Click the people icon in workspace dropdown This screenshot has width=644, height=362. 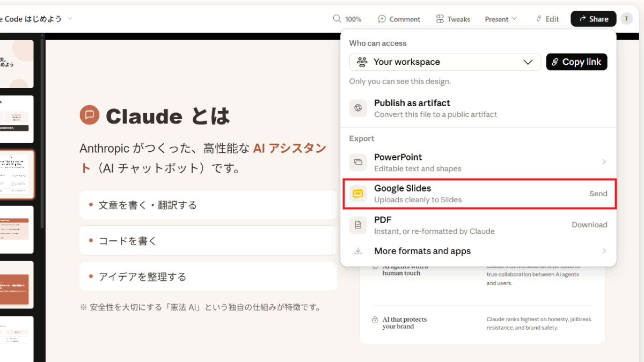(362, 62)
